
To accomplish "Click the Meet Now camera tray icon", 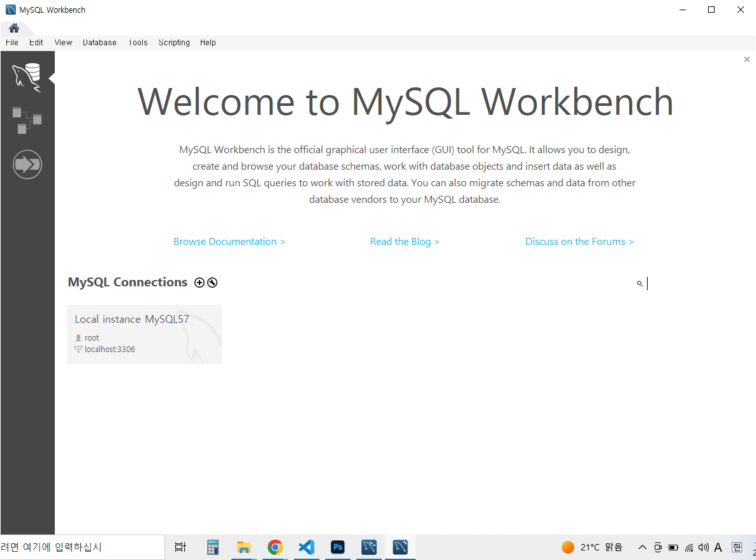I will [658, 547].
